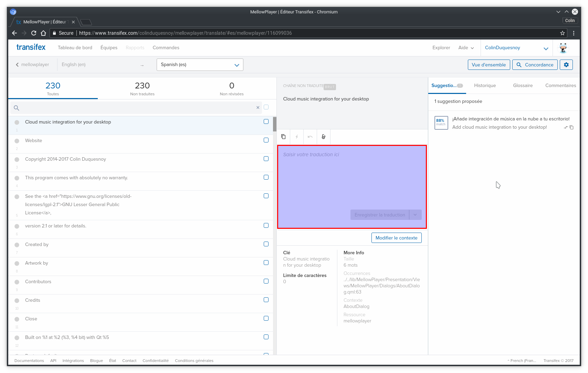Open the Équipes menu item
The image size is (588, 373).
coord(109,48)
